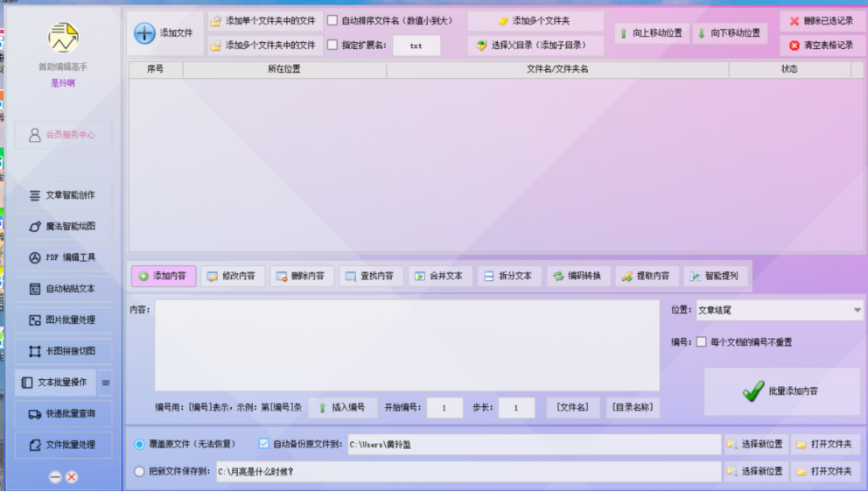The height and width of the screenshot is (492, 868).
Task: Open 长图拼接切图 in sidebar
Action: 63,351
